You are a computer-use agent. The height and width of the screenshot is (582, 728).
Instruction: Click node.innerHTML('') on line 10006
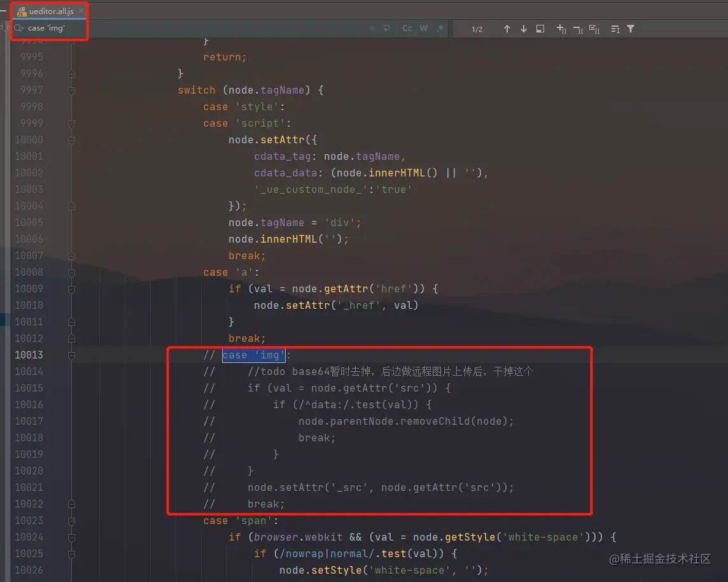coord(288,239)
